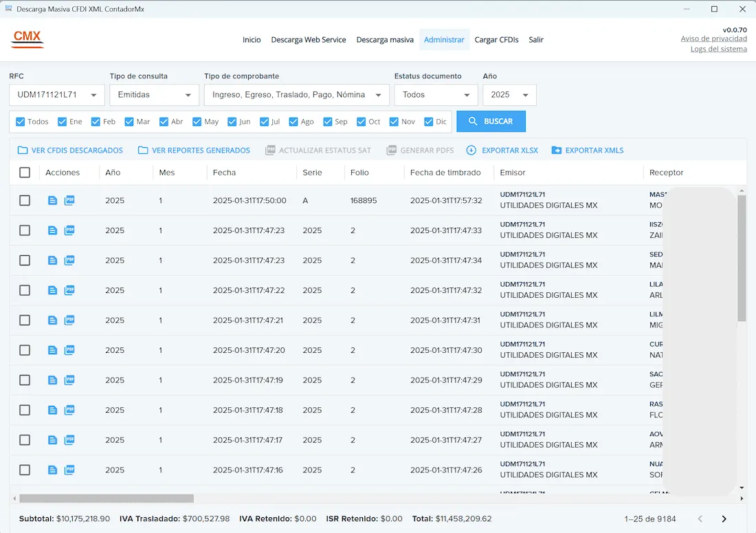Image resolution: width=756 pixels, height=533 pixels.
Task: Select the first invoice row checkbox
Action: coord(25,200)
